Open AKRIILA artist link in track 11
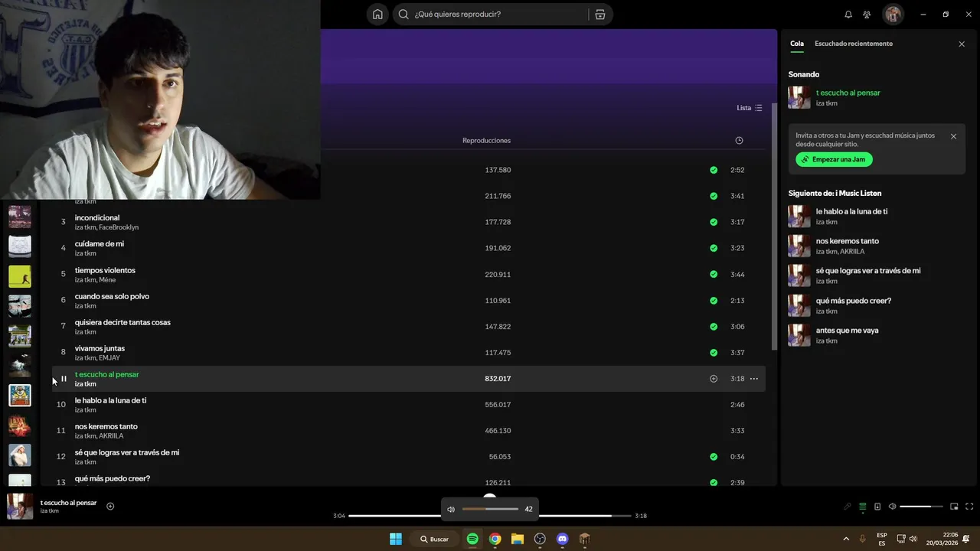The height and width of the screenshot is (551, 980). (x=111, y=436)
